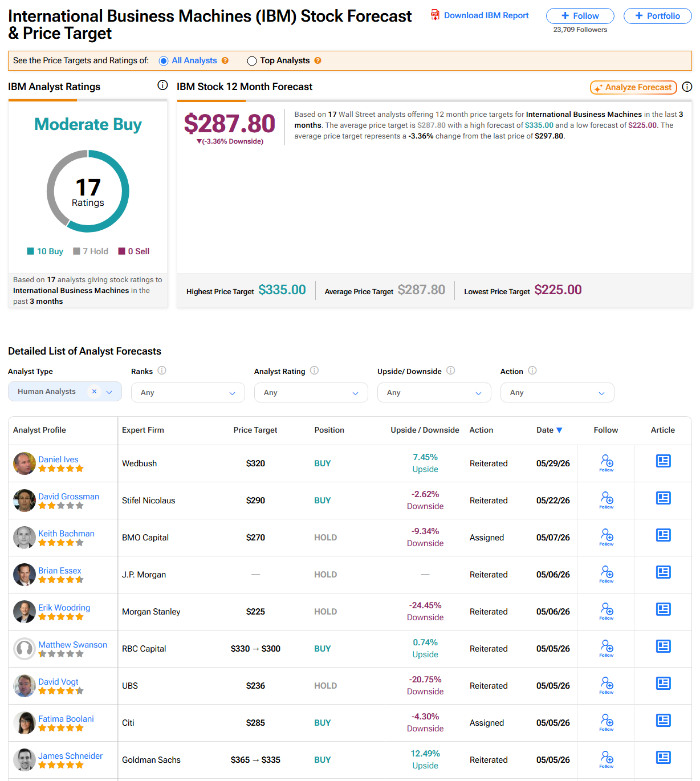This screenshot has height=781, width=700.
Task: Open BMO Capital article icon
Action: [x=664, y=535]
